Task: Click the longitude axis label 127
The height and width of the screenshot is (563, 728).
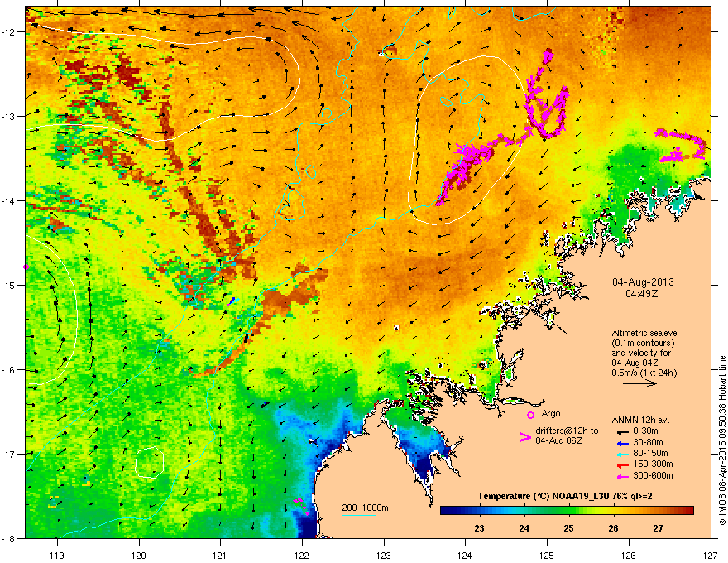Action: click(x=711, y=555)
